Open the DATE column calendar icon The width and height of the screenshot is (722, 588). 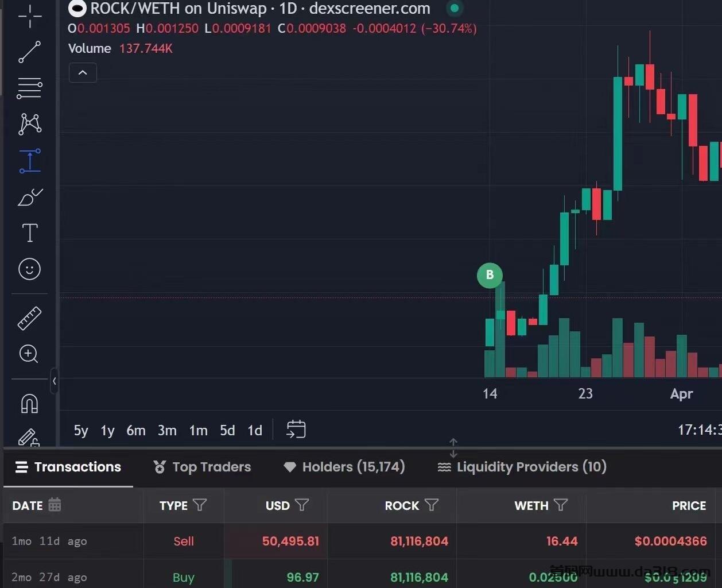[55, 505]
